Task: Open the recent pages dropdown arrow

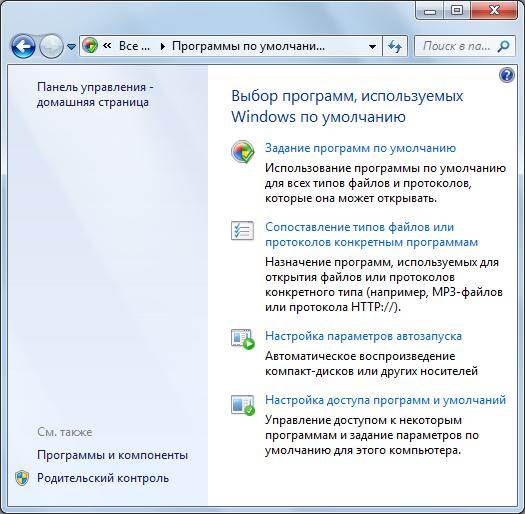Action: click(71, 47)
